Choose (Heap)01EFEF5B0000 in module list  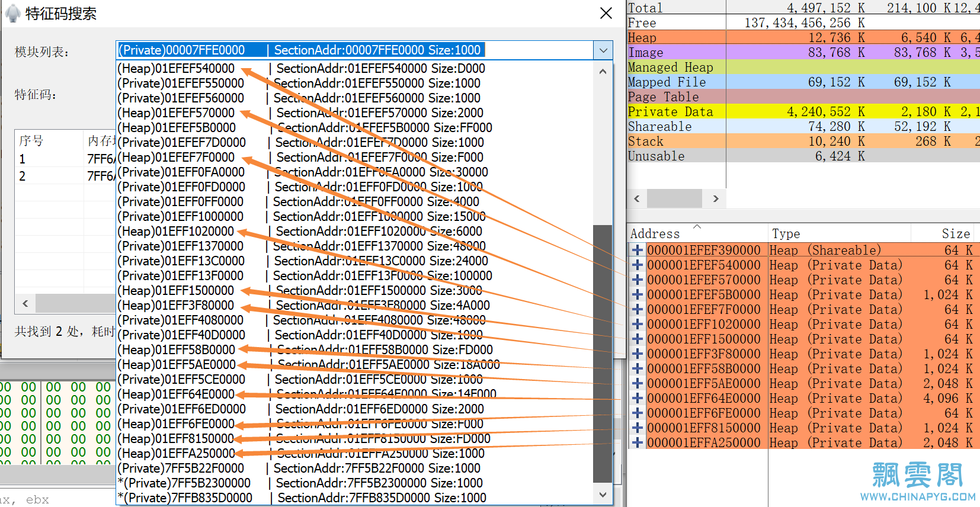click(354, 127)
